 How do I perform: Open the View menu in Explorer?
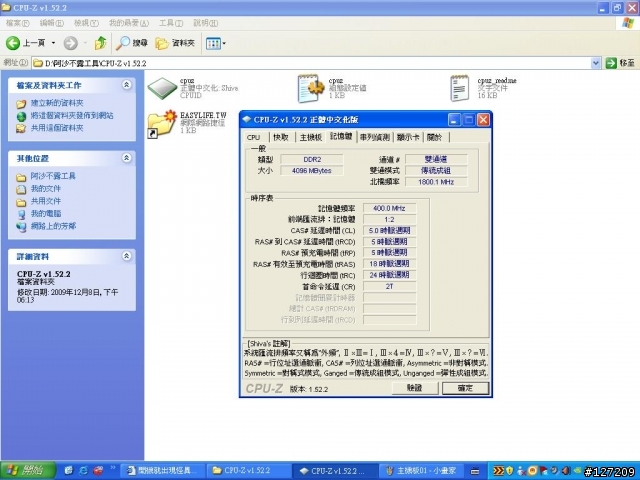pyautogui.click(x=86, y=23)
